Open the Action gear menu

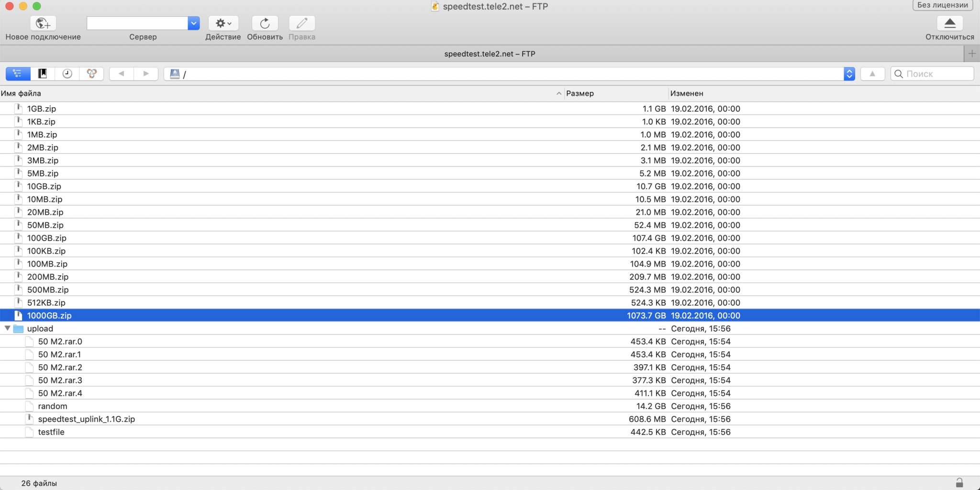(x=223, y=23)
